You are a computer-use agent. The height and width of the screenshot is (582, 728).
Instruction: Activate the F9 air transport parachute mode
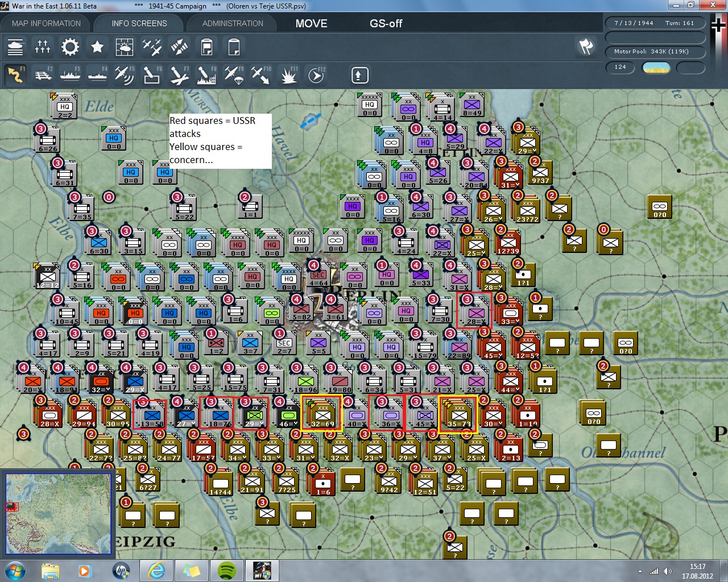234,75
